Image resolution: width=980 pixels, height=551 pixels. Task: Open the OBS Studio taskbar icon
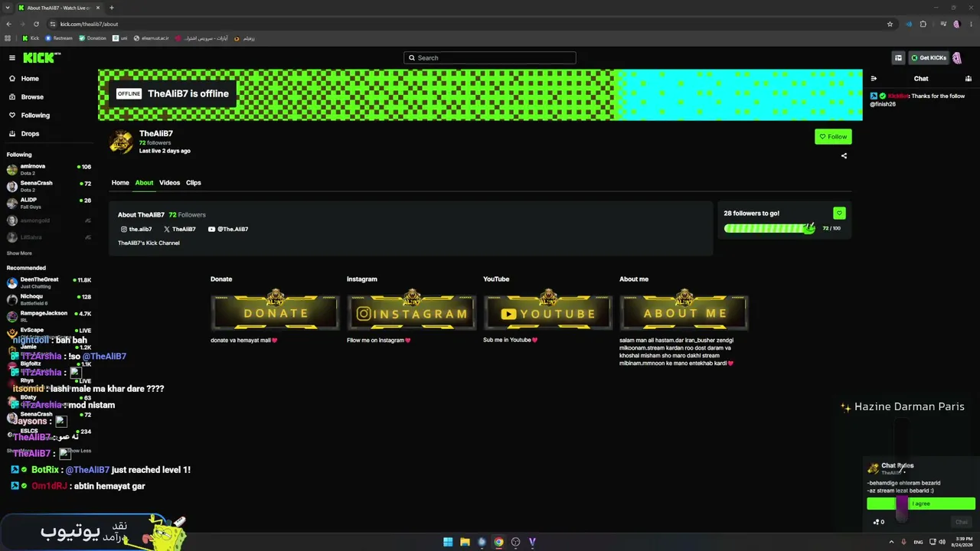pos(515,542)
